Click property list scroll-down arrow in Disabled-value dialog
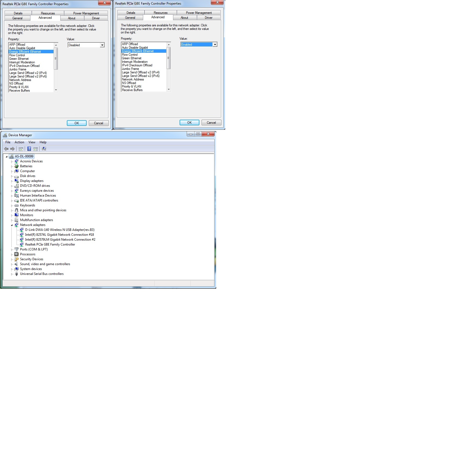476x459 pixels. point(56,90)
